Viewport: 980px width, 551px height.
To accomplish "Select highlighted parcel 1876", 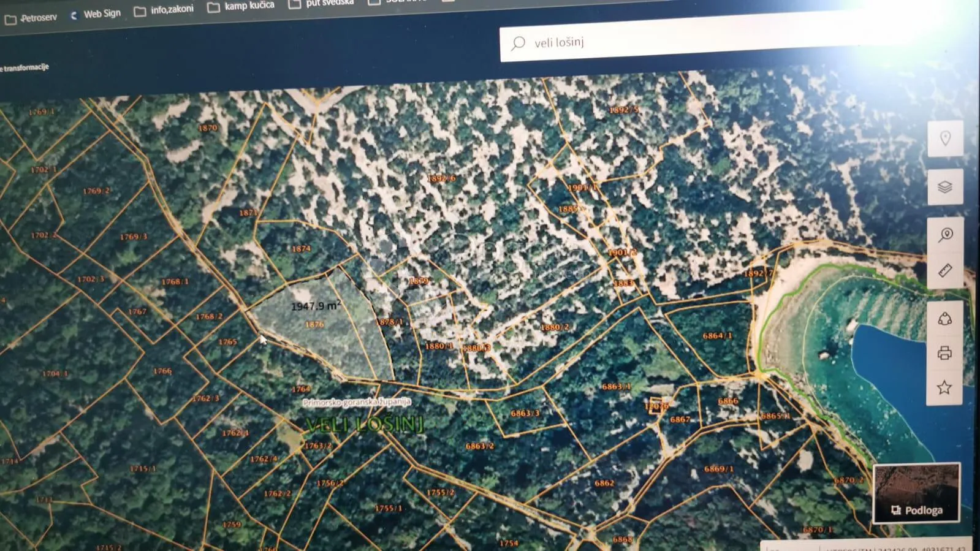I will point(314,324).
